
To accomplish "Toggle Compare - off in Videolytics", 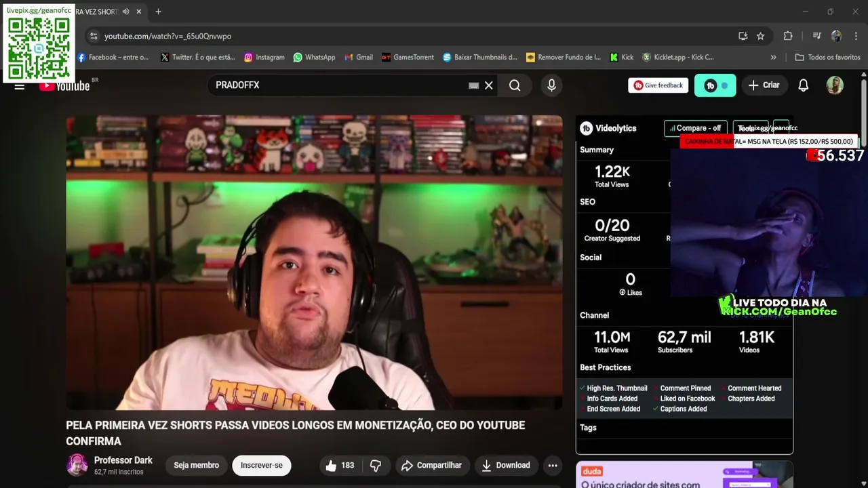I will tap(695, 128).
